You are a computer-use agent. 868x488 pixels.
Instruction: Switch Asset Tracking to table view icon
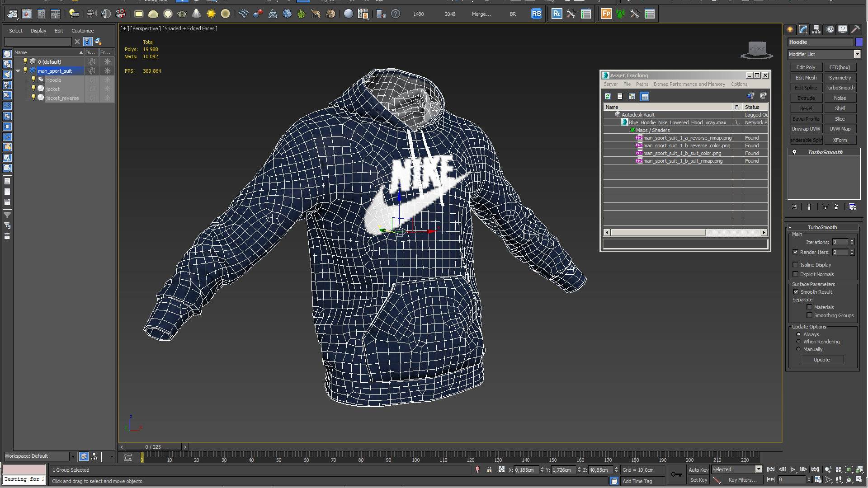click(645, 96)
